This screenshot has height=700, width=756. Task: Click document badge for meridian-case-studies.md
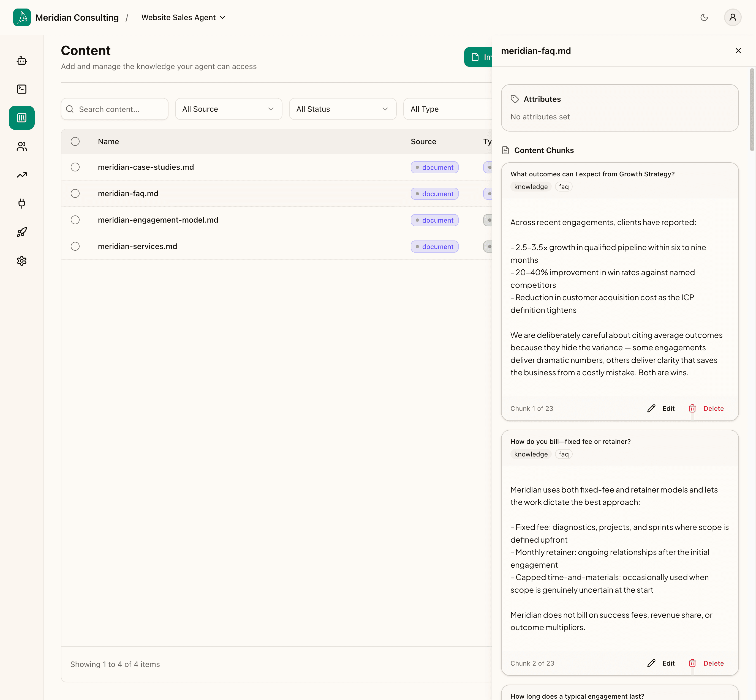434,167
